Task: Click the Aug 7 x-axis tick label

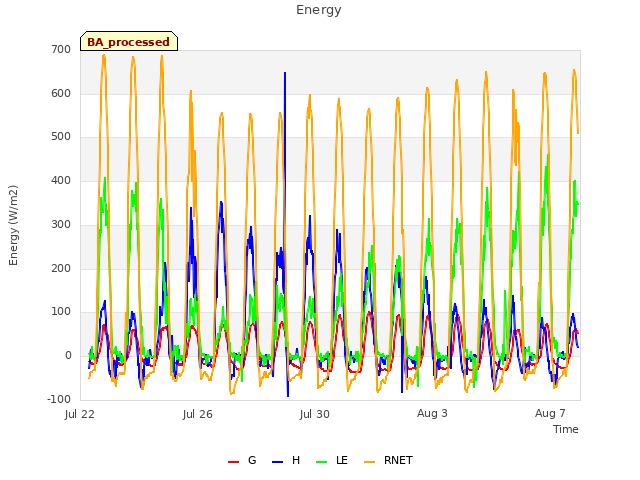Action: point(550,413)
